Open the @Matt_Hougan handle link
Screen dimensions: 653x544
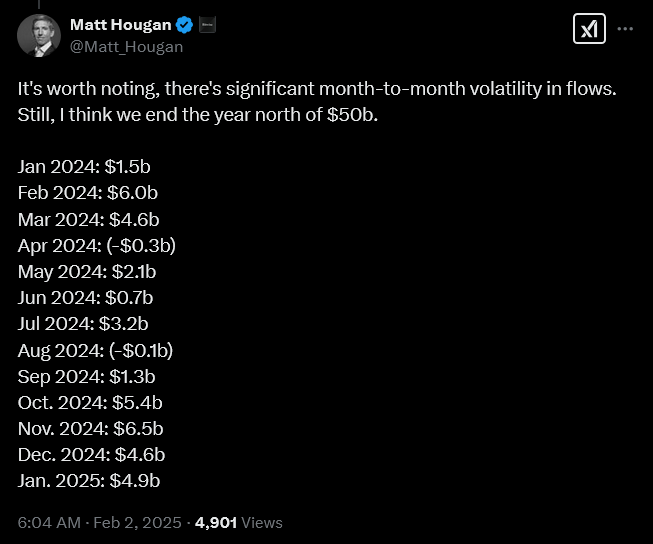tap(126, 46)
